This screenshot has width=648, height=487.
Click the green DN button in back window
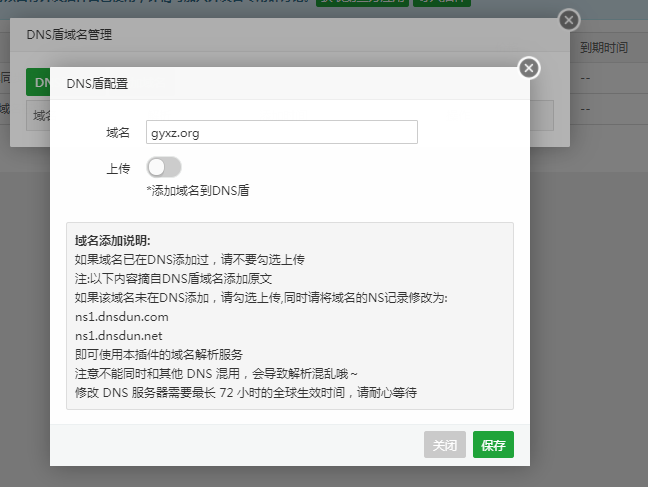(x=38, y=82)
